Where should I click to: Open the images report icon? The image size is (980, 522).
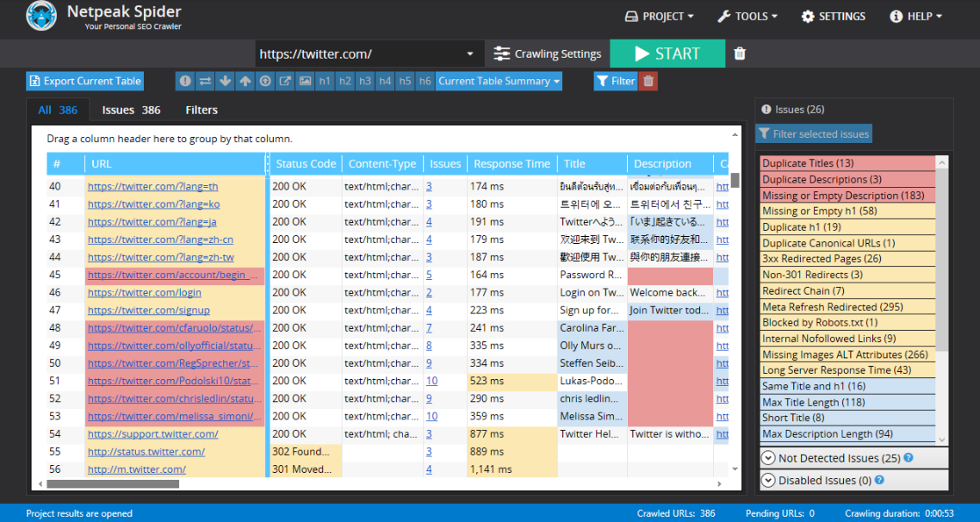point(305,81)
